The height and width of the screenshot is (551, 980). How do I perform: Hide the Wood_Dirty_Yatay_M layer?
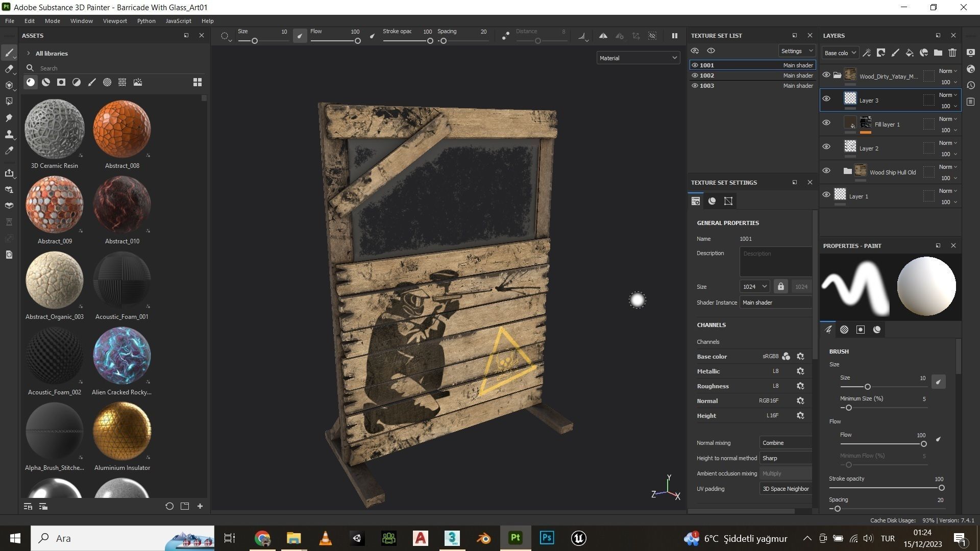click(826, 75)
